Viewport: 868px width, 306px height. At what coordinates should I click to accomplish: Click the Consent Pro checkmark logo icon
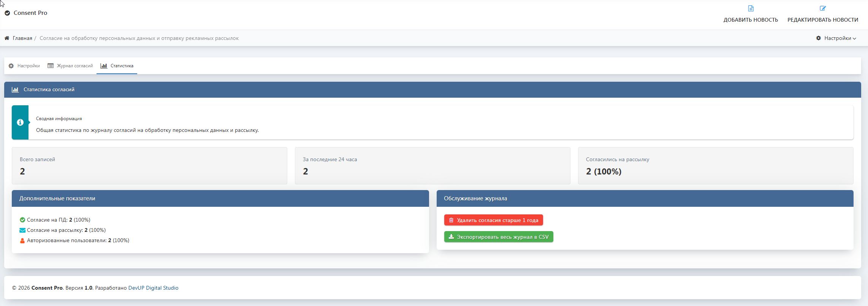(x=7, y=13)
